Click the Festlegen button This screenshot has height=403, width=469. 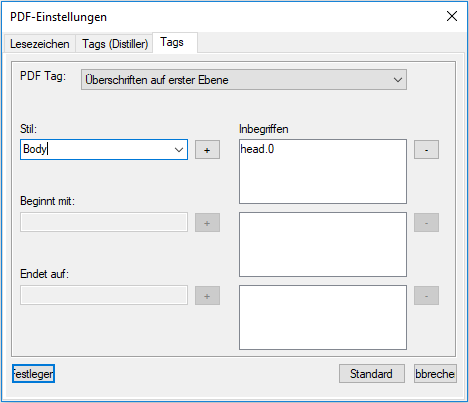click(33, 374)
